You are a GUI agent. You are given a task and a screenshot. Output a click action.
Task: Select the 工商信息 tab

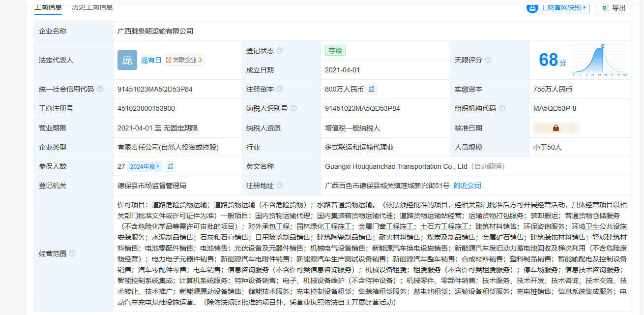click(48, 7)
